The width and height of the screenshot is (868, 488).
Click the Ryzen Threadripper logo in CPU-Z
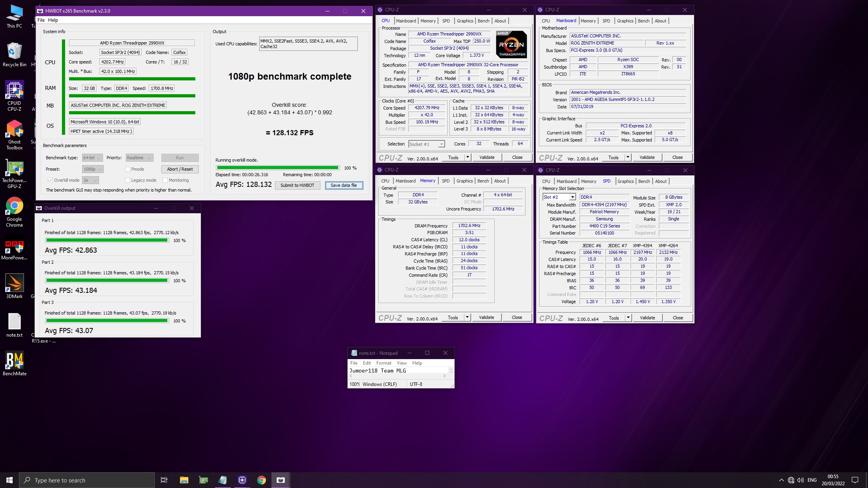tap(511, 44)
